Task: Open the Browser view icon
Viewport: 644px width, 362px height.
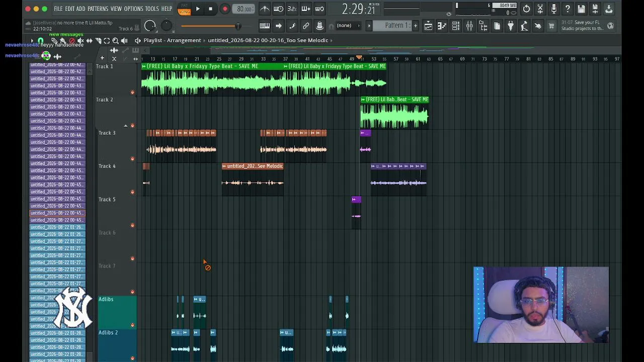Action: tap(483, 26)
